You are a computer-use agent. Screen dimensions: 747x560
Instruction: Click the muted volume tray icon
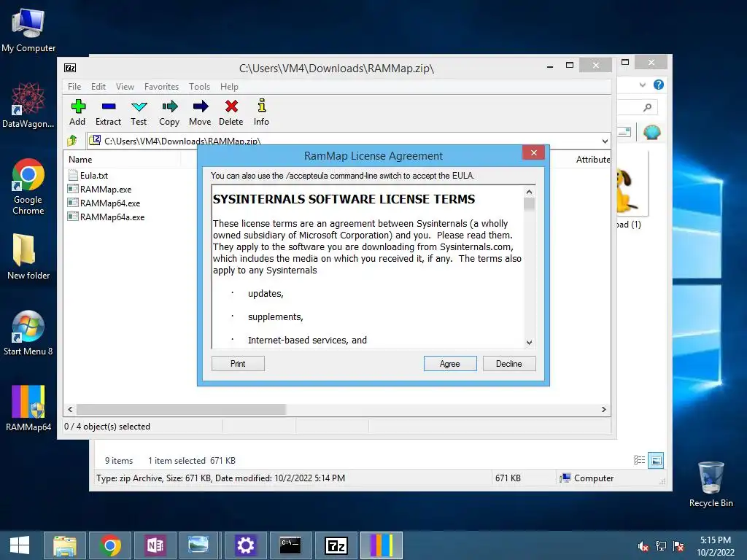tap(643, 546)
